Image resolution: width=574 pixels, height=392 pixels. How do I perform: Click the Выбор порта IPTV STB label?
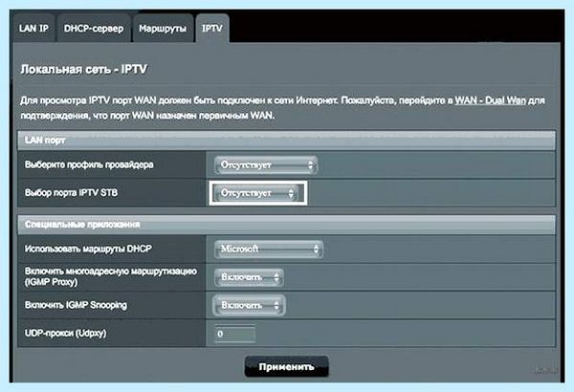click(72, 193)
